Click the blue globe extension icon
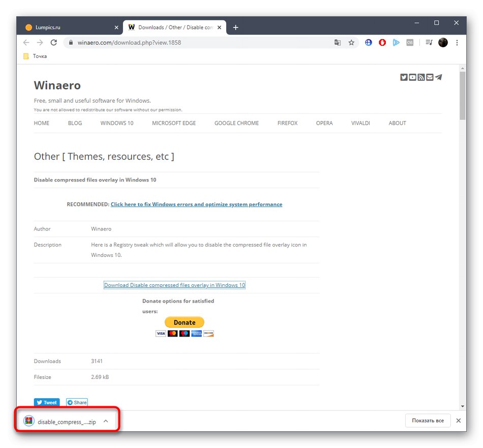This screenshot has height=448, width=483. pyautogui.click(x=369, y=43)
